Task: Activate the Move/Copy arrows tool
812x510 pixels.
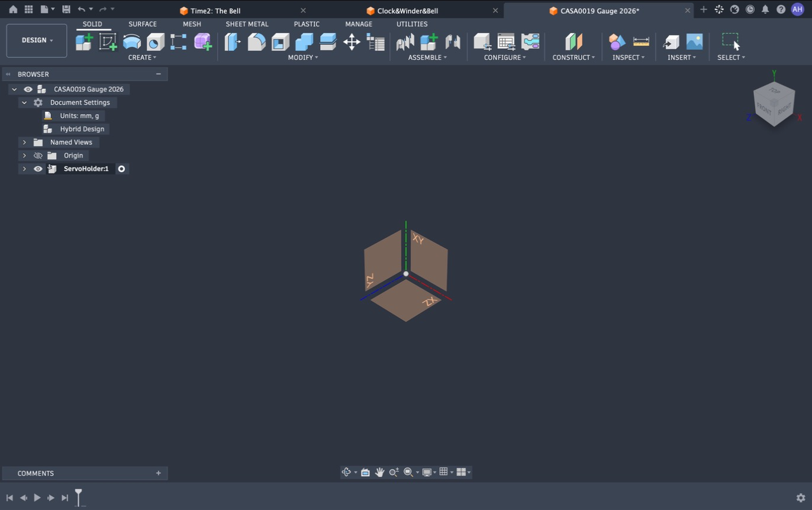Action: (x=352, y=41)
